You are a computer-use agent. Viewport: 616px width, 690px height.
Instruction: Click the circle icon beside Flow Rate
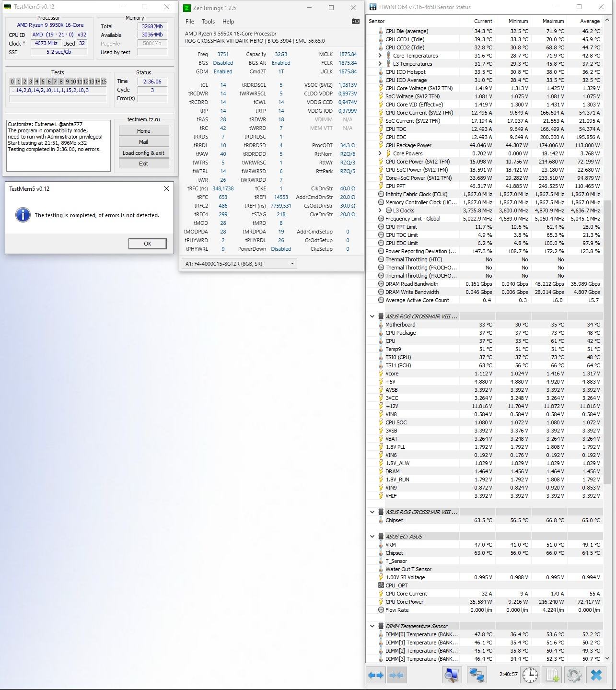point(381,610)
